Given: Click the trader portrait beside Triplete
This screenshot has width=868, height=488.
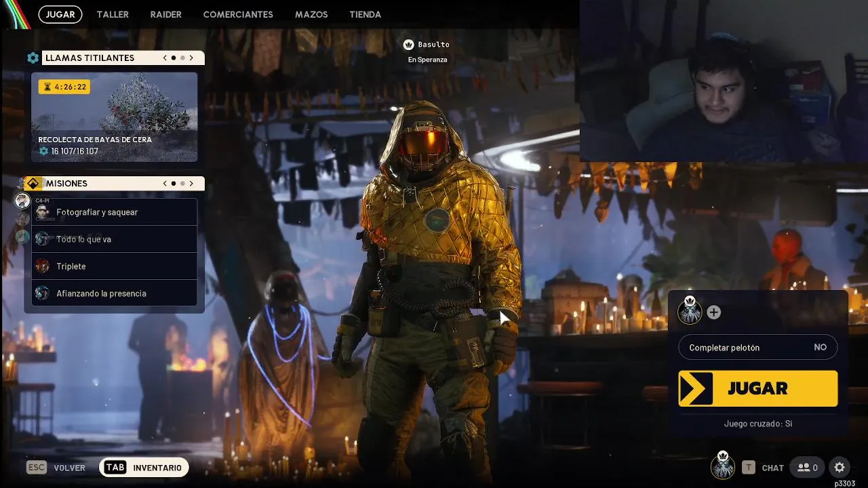Looking at the screenshot, I should tap(42, 266).
